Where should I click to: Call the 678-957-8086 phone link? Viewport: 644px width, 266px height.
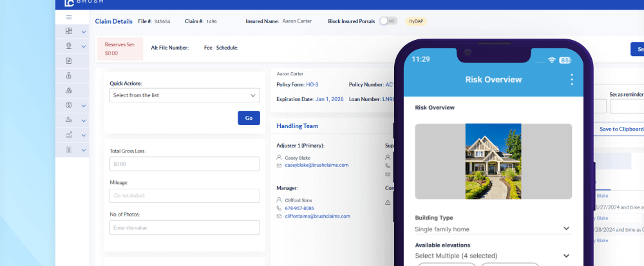[x=299, y=208]
